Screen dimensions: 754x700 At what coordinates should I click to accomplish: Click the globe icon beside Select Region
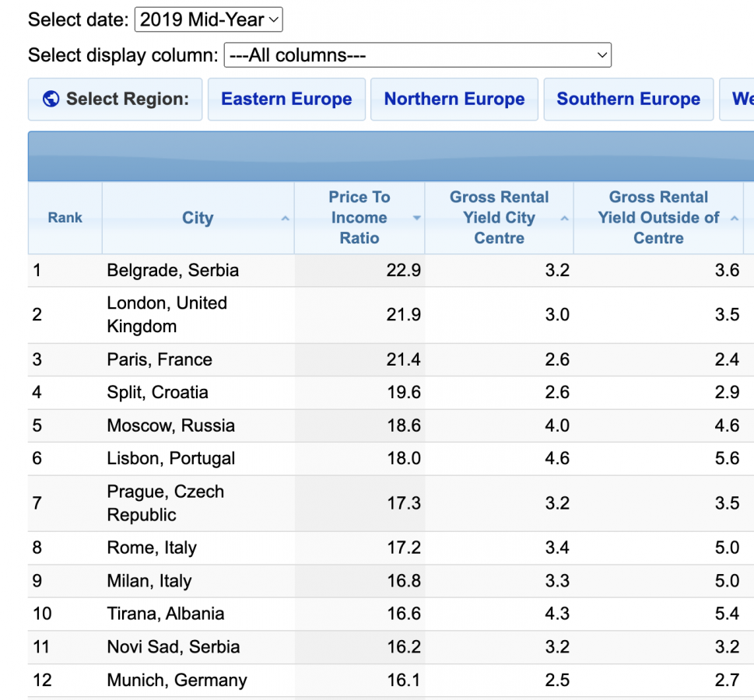coord(51,100)
